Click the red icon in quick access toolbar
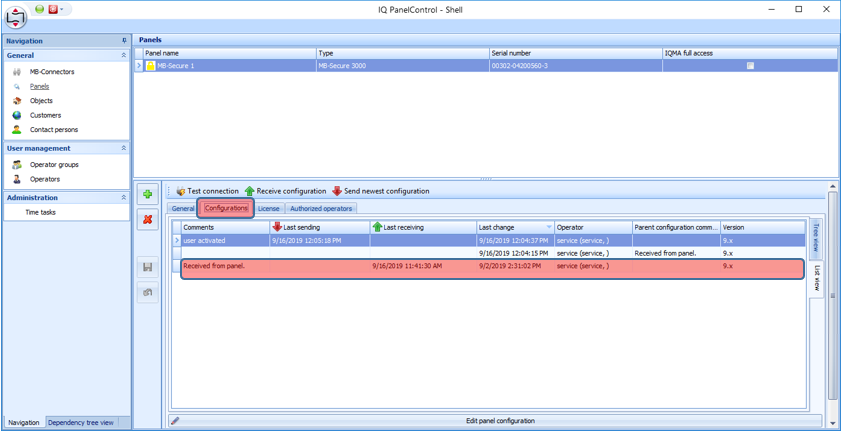The width and height of the screenshot is (842, 433). (x=53, y=9)
